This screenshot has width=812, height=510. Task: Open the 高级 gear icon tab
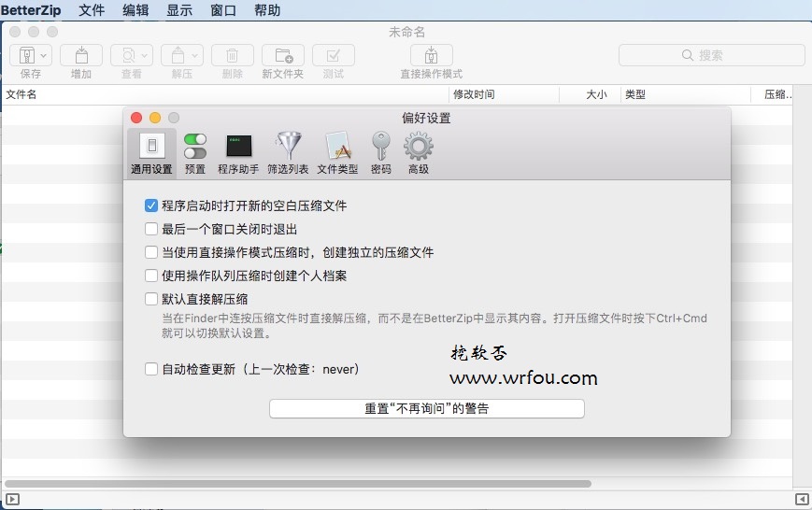point(419,154)
